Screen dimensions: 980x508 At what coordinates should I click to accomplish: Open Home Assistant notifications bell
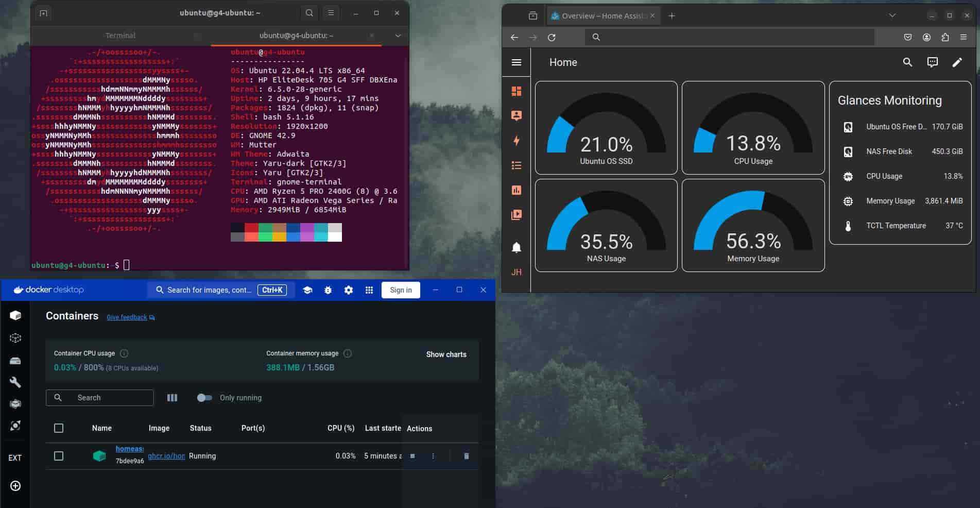[x=517, y=247]
